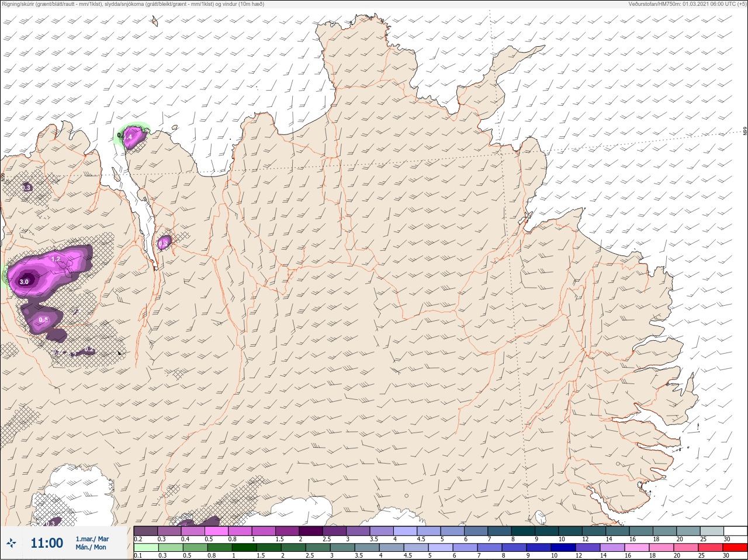Click the 'Mán./ Mon' weekday text
The image size is (748, 560).
91,548
